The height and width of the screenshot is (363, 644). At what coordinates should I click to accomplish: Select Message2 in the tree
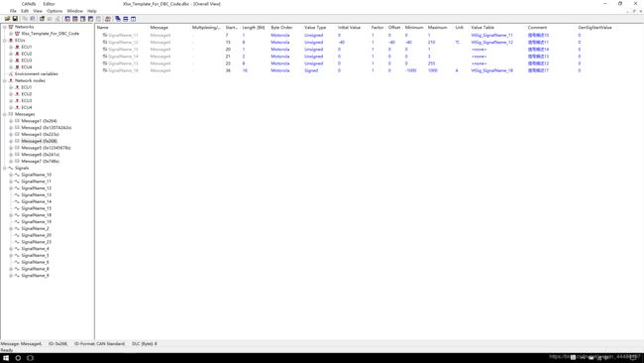[x=46, y=127]
